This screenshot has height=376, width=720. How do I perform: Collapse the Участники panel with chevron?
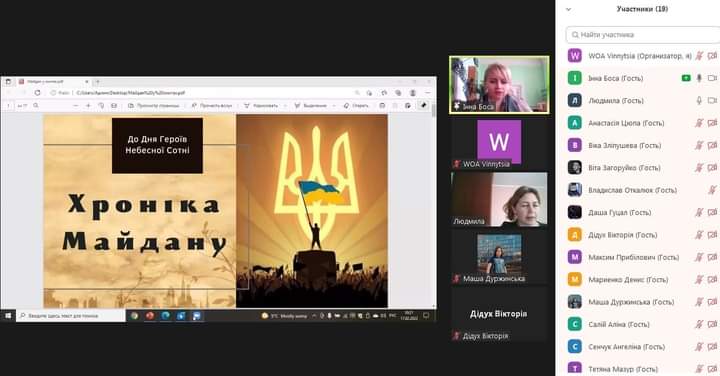coord(568,9)
